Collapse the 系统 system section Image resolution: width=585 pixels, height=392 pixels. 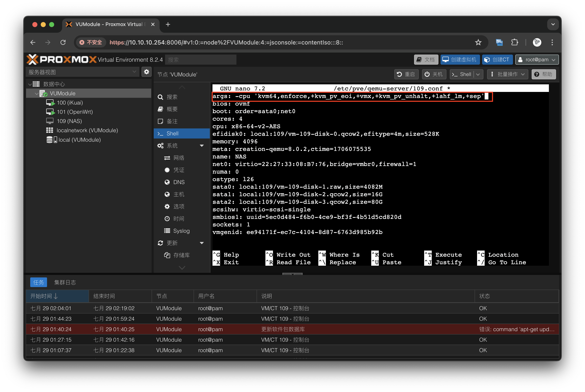(202, 146)
